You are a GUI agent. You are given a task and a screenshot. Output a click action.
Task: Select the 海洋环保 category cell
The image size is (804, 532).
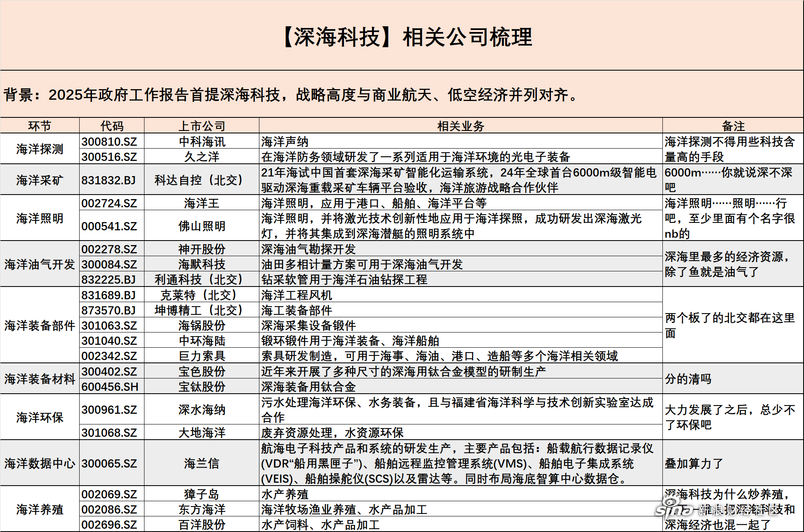tap(40, 417)
